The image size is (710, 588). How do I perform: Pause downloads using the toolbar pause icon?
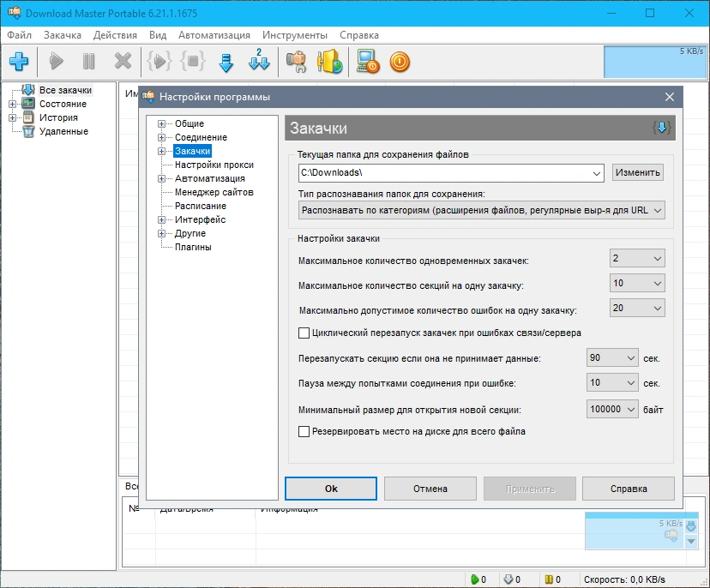89,61
